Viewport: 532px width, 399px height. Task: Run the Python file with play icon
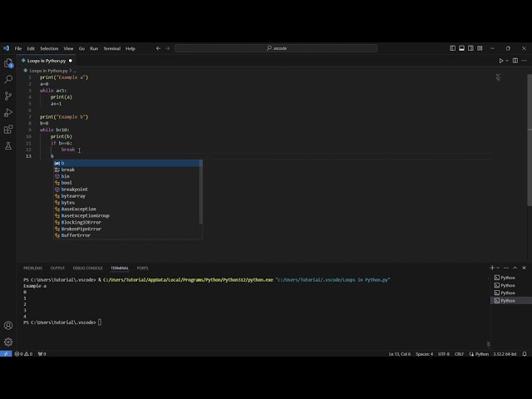500,61
